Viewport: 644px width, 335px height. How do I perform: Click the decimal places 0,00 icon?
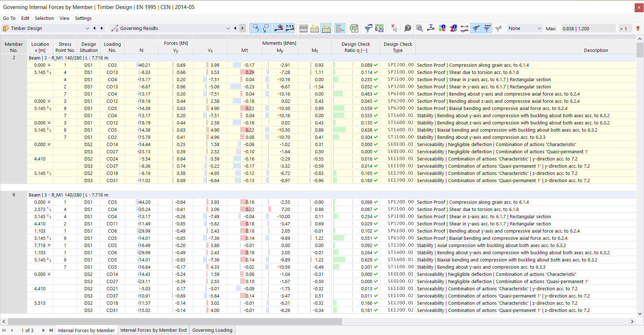tap(379, 28)
